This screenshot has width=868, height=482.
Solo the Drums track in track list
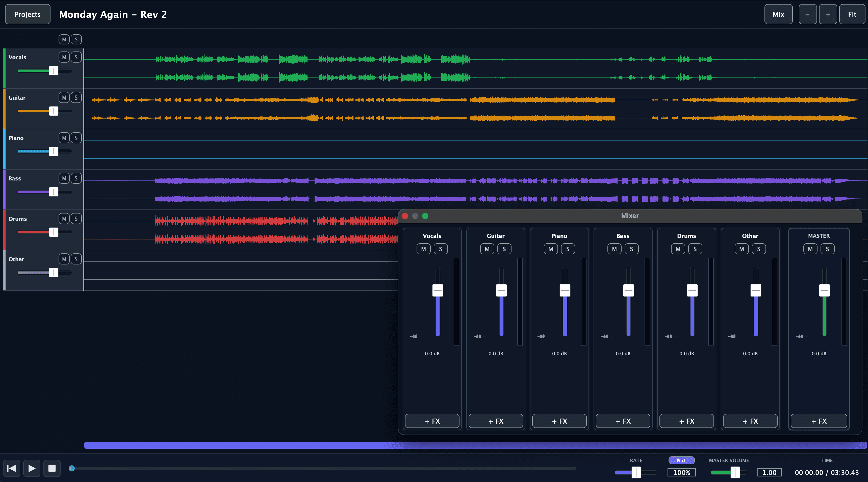click(x=76, y=219)
